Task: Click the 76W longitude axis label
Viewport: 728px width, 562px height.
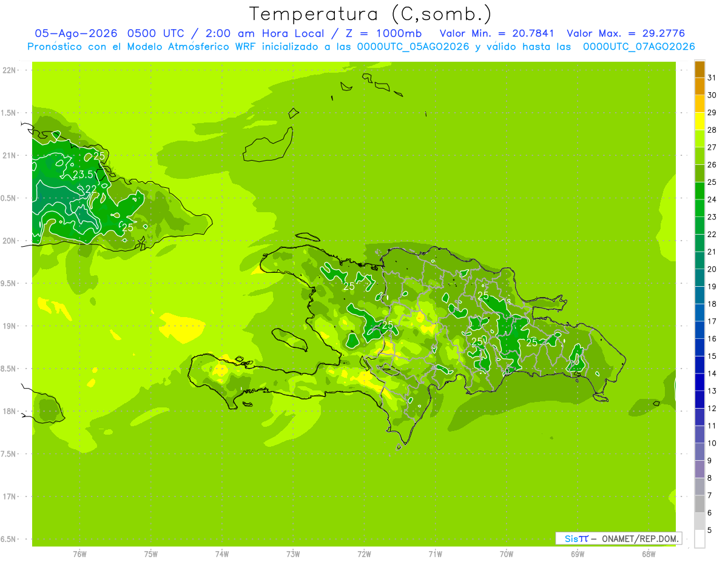Action: pos(79,554)
